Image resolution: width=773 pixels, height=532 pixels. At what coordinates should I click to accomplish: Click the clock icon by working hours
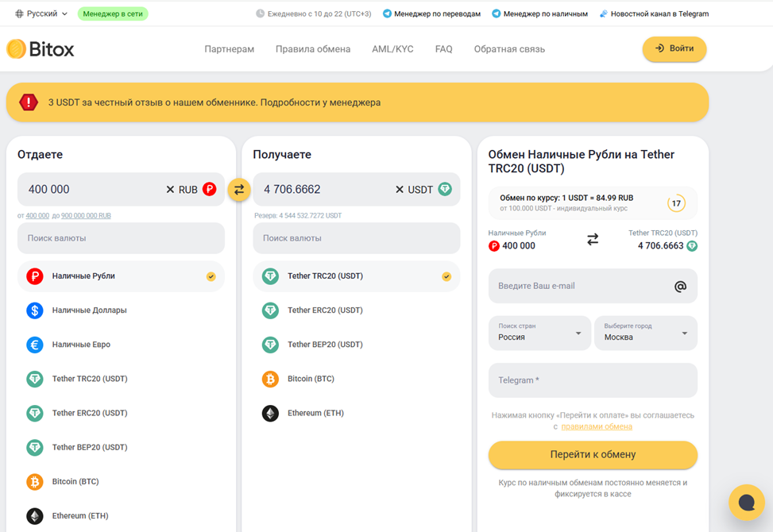(261, 13)
